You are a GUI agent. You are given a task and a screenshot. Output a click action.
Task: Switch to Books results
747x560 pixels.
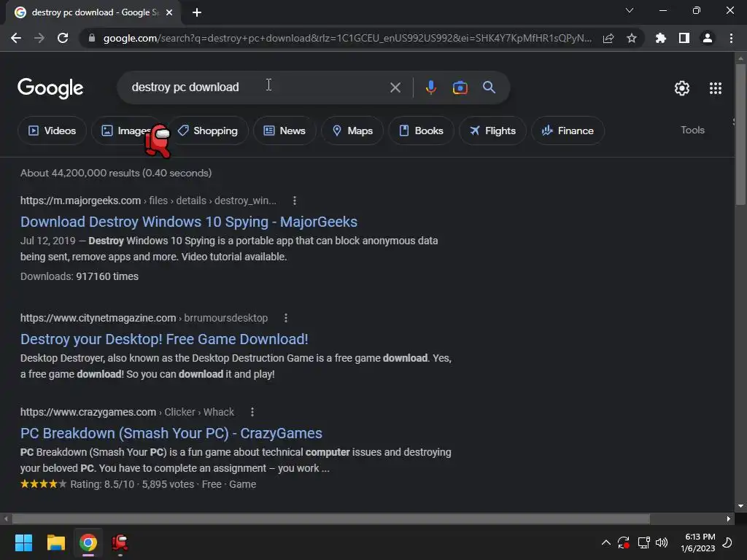pos(421,131)
